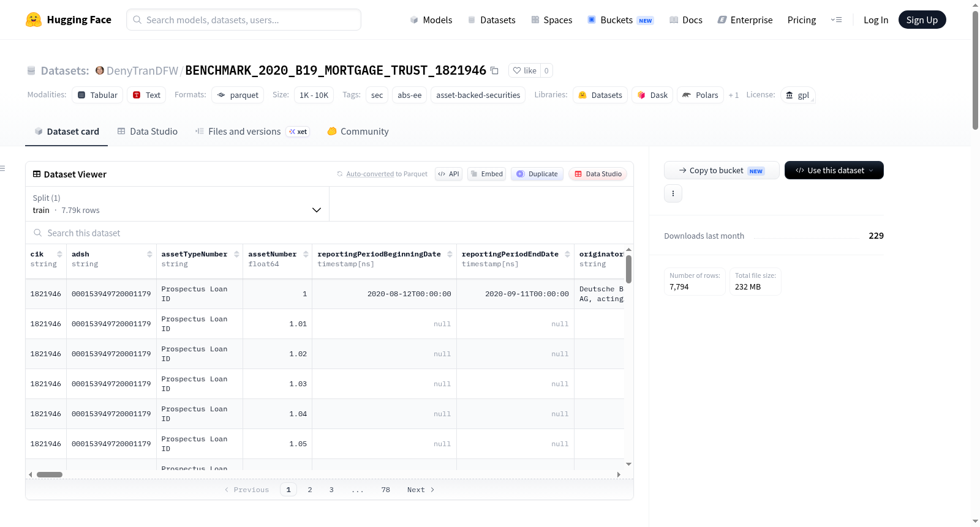Click asset-backed-securities tag
This screenshot has height=527, width=980.
pos(478,95)
